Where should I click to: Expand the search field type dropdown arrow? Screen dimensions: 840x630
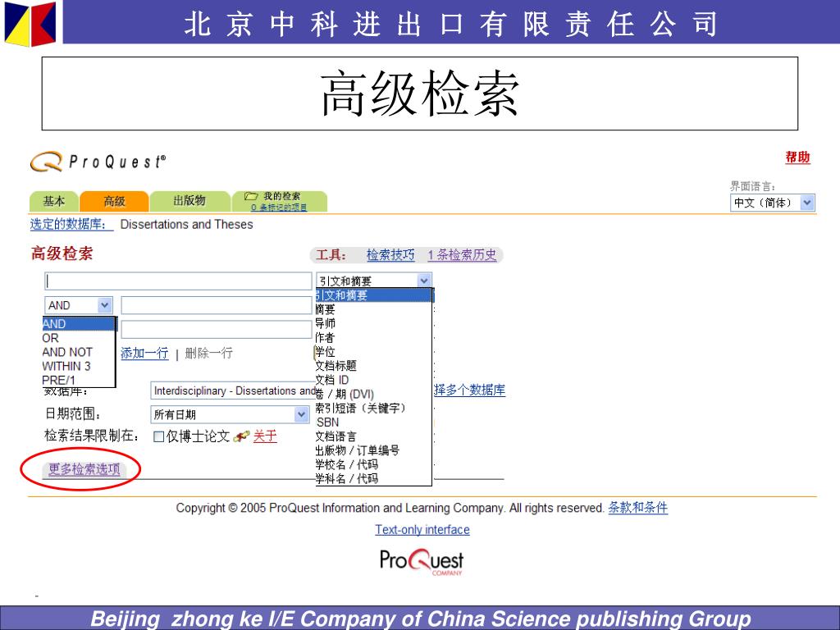click(x=424, y=281)
